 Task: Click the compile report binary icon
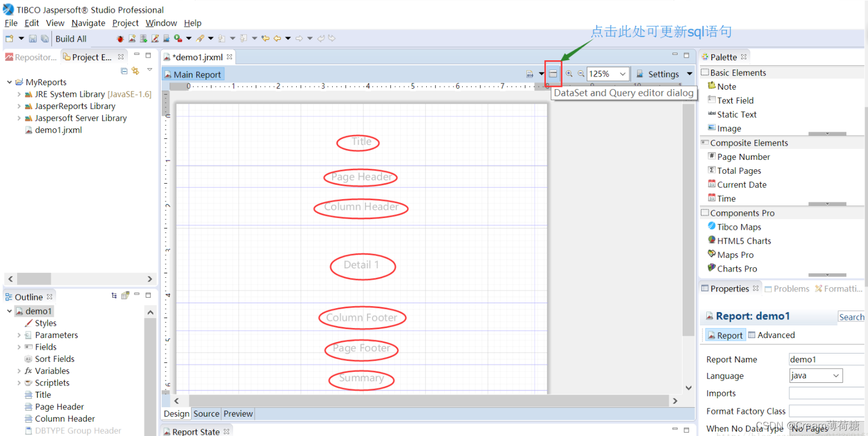coord(530,74)
